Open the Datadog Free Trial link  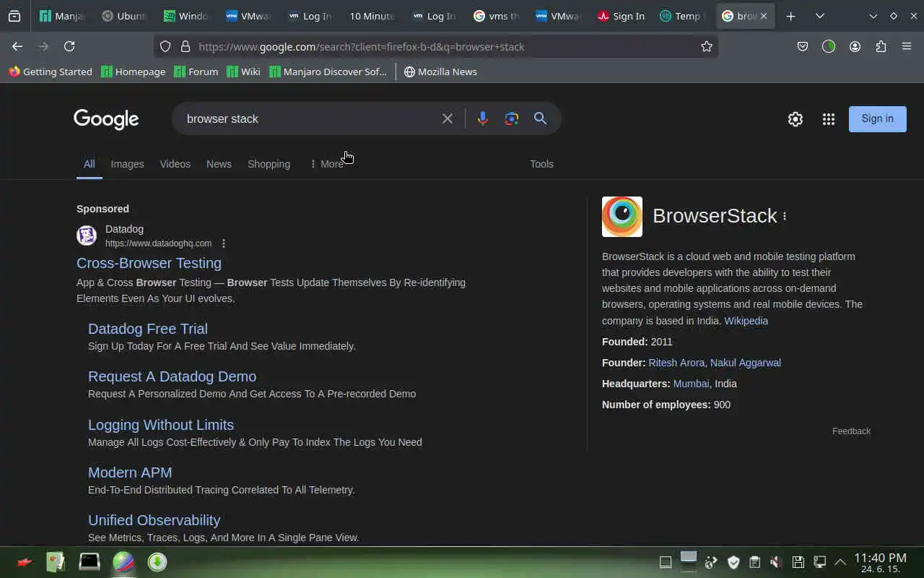[x=148, y=329]
